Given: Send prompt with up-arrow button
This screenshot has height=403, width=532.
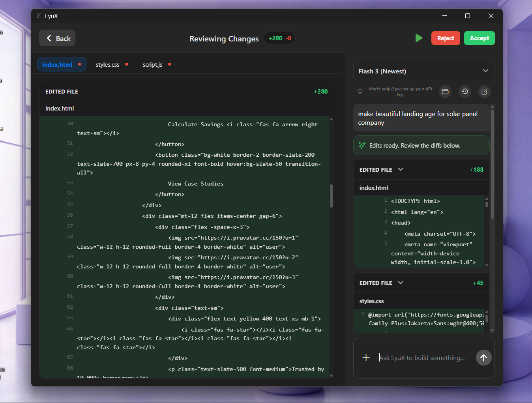Looking at the screenshot, I should click(x=483, y=358).
